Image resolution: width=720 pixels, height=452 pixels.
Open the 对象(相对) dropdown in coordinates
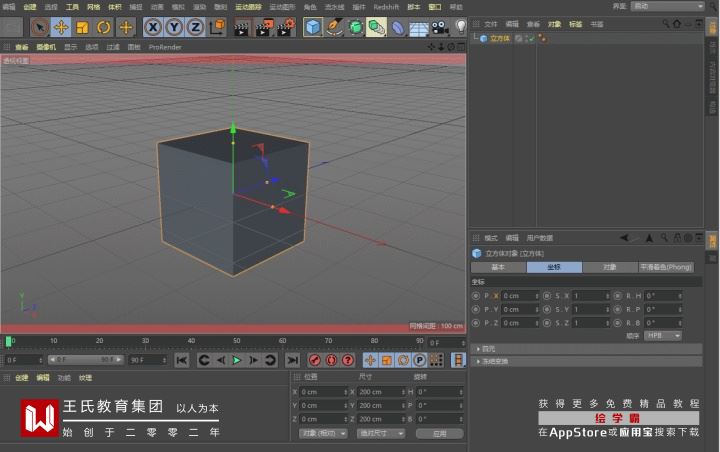[323, 434]
